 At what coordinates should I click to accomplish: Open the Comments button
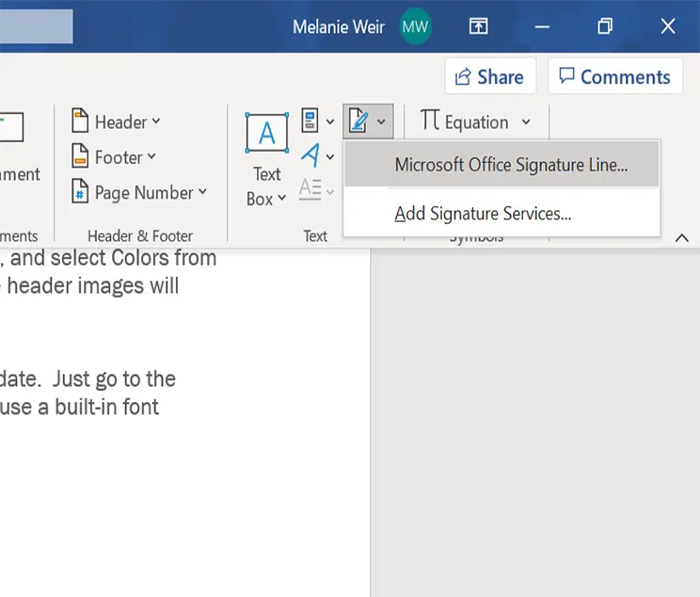click(615, 76)
